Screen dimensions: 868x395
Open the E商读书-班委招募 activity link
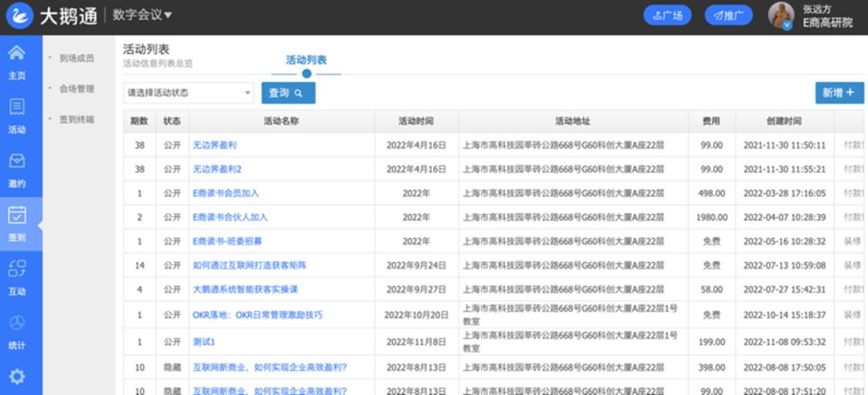tap(227, 241)
